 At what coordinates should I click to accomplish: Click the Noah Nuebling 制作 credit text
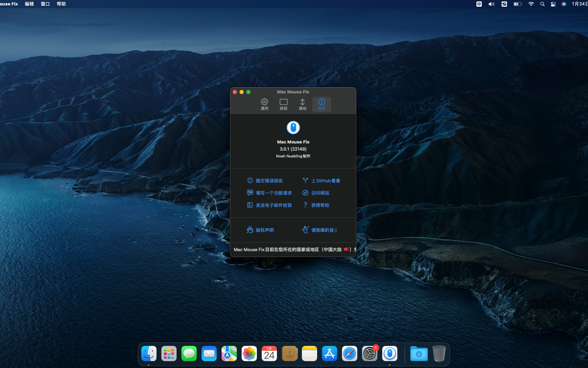pos(293,156)
